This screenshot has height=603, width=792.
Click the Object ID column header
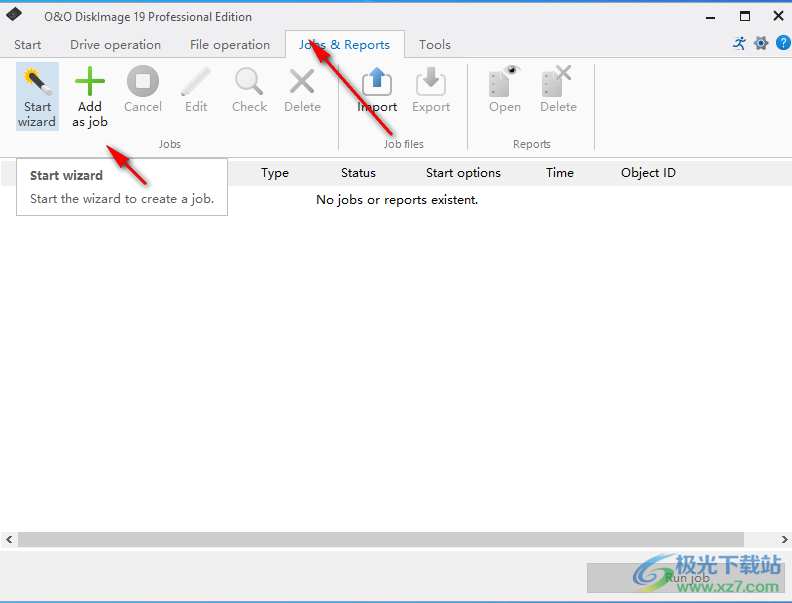[648, 173]
